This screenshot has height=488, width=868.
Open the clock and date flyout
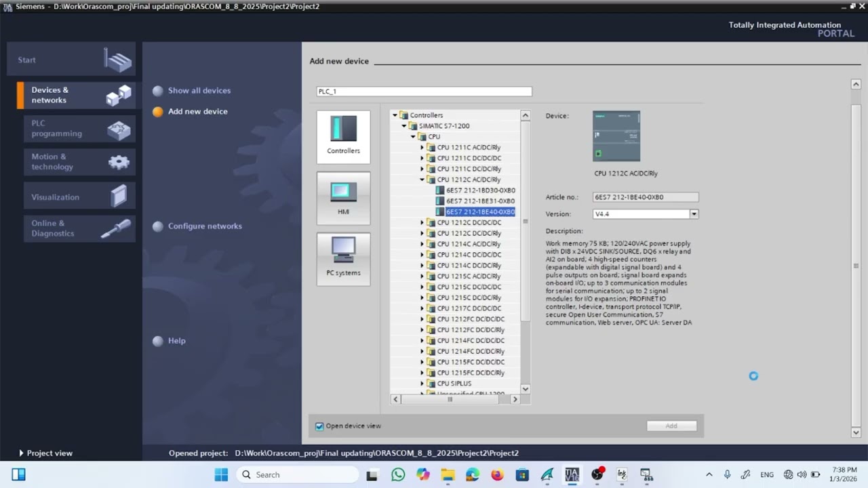click(x=843, y=474)
